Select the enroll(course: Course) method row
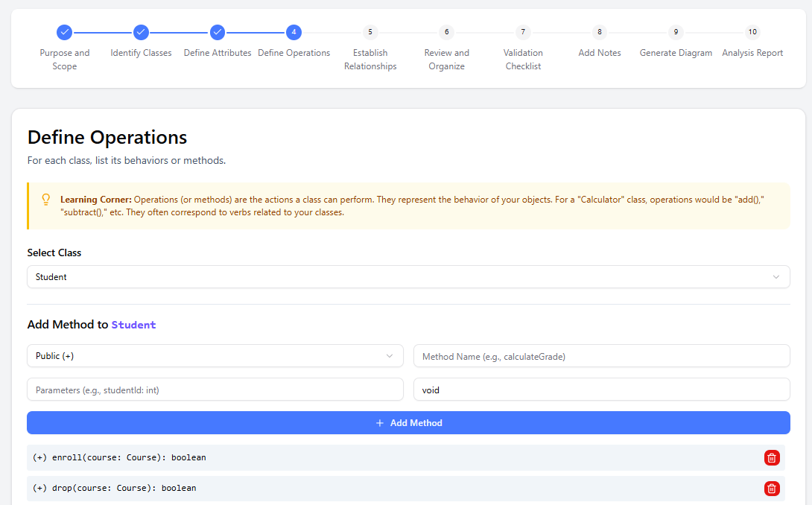812x505 pixels. (x=372, y=457)
